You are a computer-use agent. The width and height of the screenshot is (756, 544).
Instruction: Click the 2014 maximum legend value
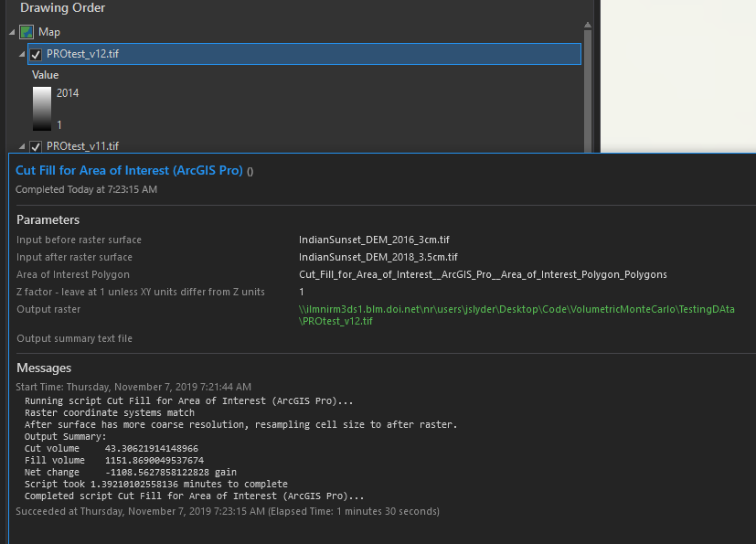click(68, 93)
